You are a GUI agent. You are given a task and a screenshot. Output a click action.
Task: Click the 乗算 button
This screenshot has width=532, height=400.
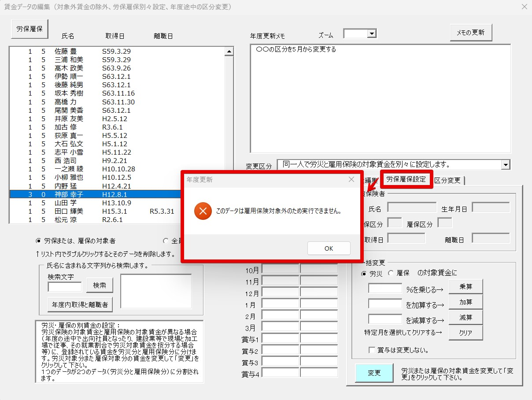[x=466, y=286]
